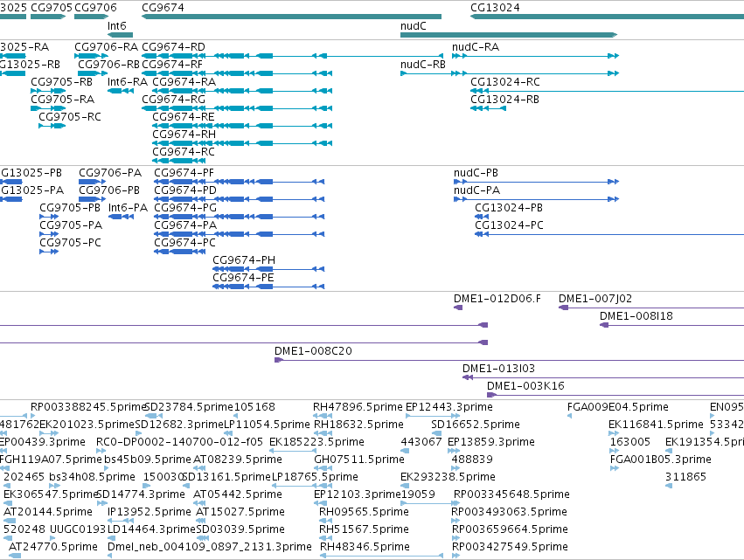This screenshot has height=560, width=744.
Task: Click clone DME1-008I18 label
Action: 636,316
